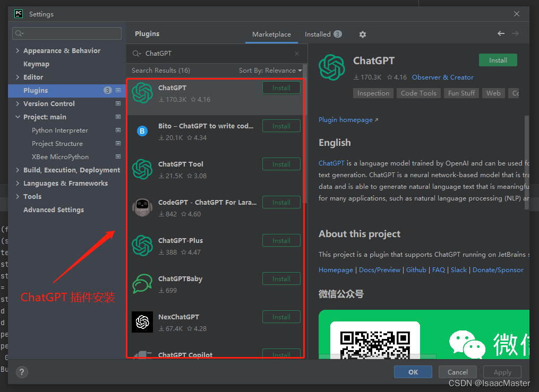Click the ChatGPT Tool plugin logo
This screenshot has height=392, width=539.
142,169
